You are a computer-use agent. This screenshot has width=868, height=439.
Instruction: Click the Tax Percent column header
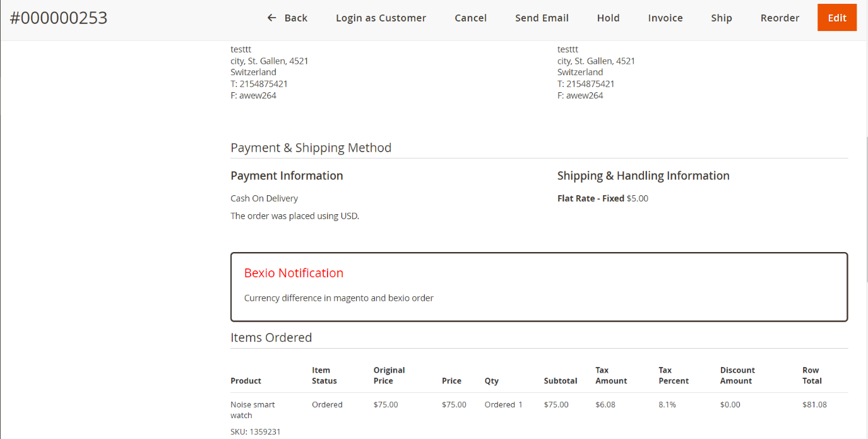click(x=674, y=375)
